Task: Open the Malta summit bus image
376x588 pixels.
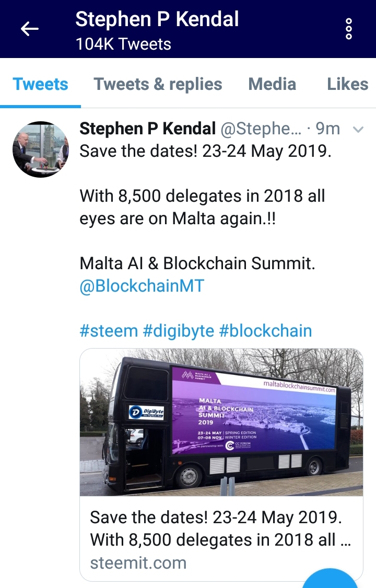Action: click(x=221, y=422)
